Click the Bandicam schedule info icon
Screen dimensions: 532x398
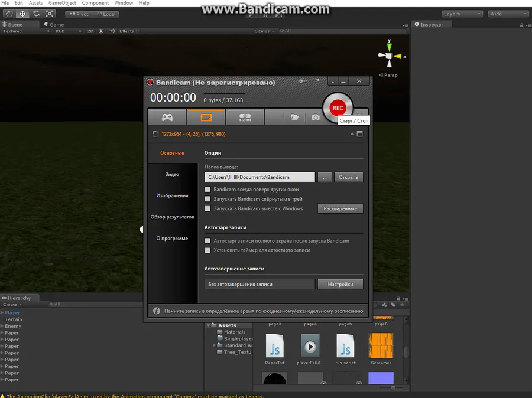coord(157,311)
